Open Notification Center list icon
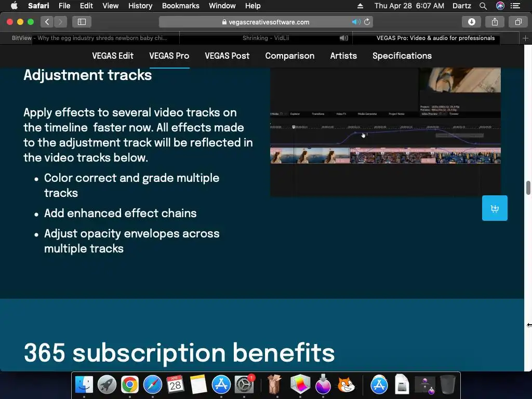The height and width of the screenshot is (399, 532). pos(515,6)
